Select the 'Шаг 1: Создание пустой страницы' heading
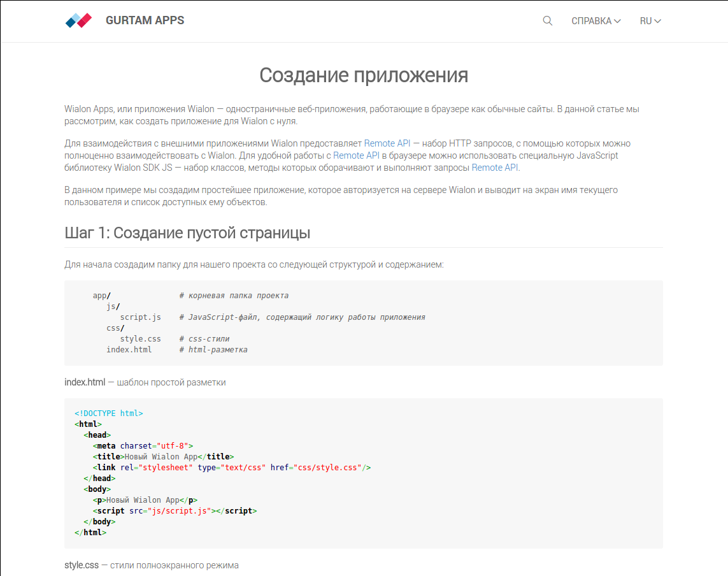This screenshot has width=728, height=576. (187, 233)
